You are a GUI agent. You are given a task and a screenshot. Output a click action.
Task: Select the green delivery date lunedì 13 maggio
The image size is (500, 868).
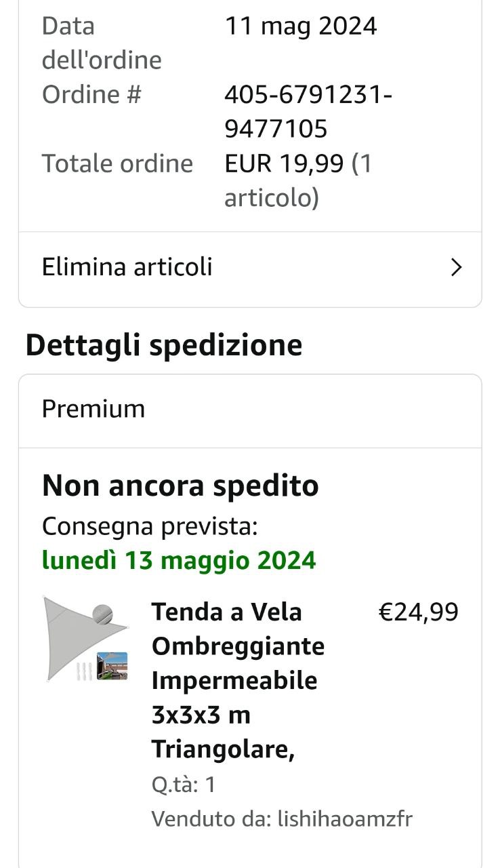(179, 560)
